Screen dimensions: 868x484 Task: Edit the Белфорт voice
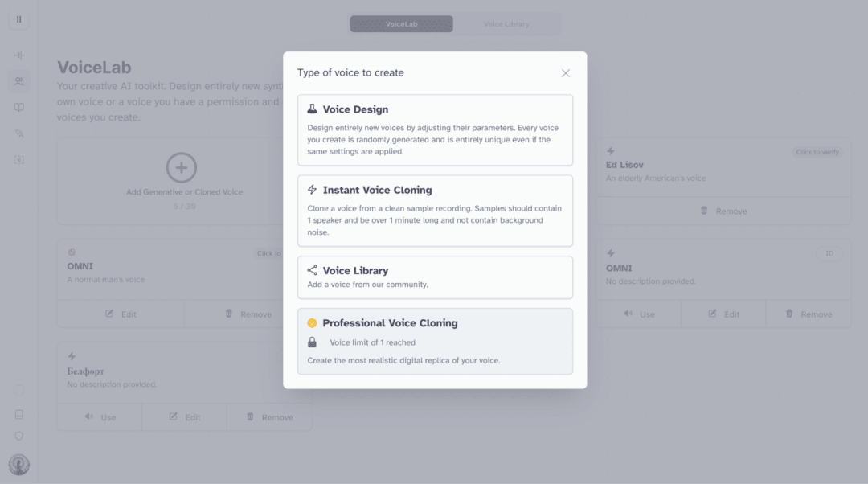click(185, 417)
